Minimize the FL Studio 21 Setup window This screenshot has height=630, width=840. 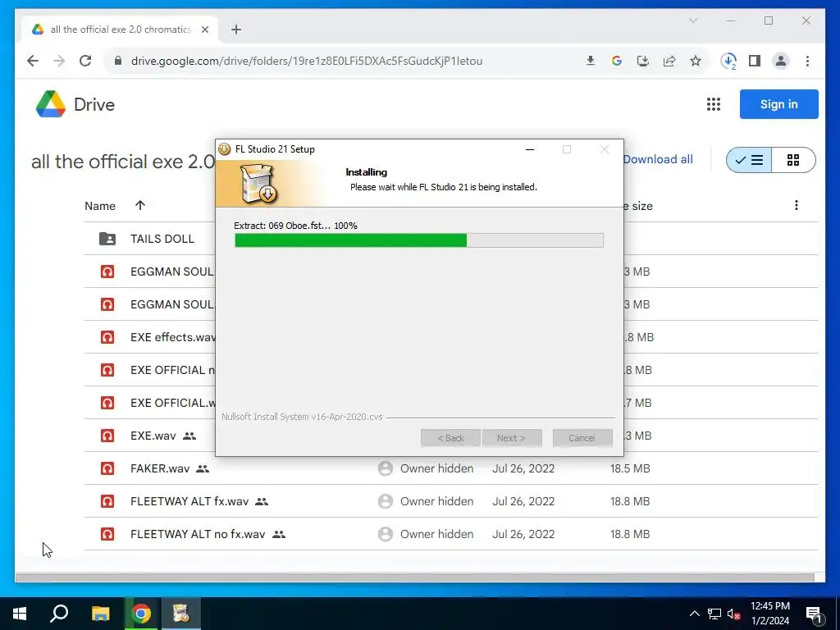(x=530, y=149)
